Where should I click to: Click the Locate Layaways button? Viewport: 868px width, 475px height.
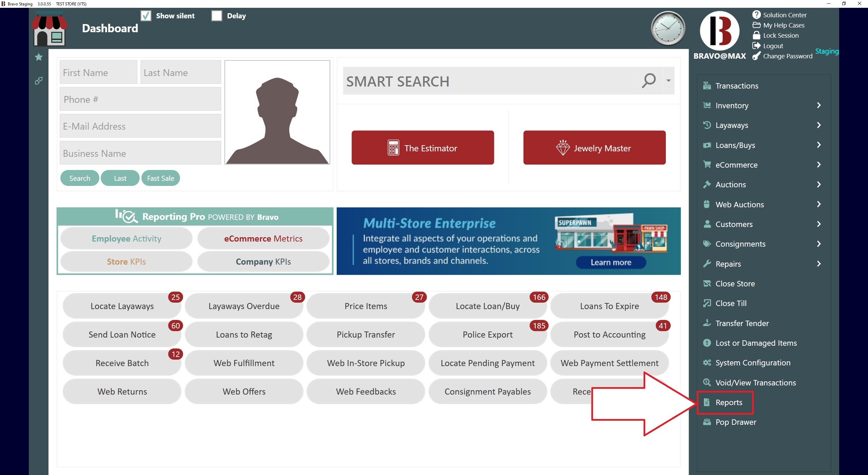coord(122,306)
